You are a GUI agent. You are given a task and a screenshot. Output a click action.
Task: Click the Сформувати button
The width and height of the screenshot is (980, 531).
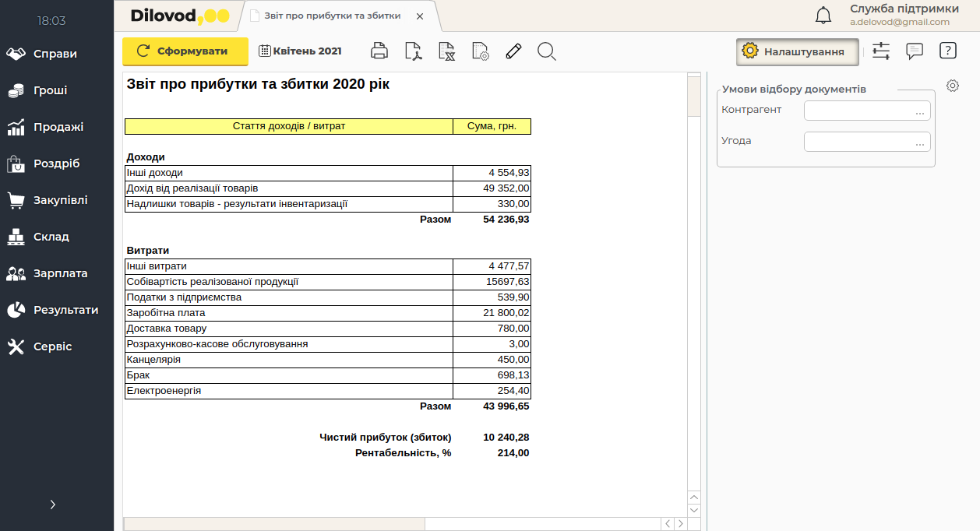click(185, 51)
